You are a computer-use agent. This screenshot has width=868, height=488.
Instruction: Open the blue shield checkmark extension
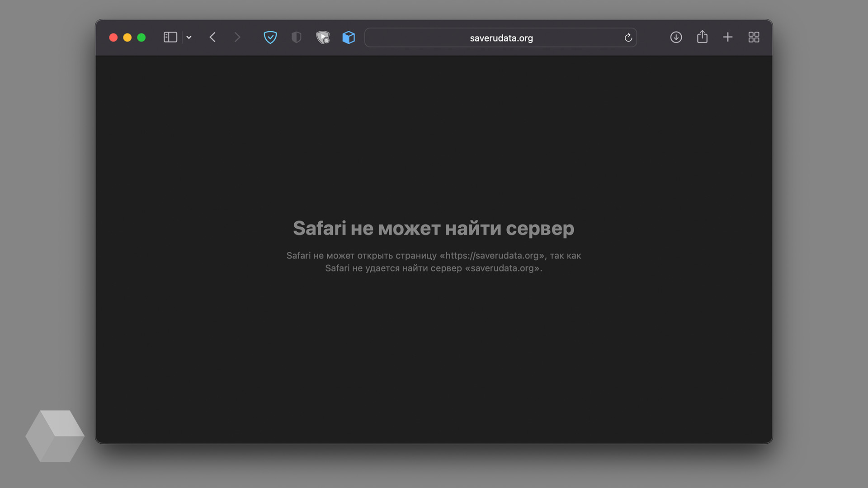pyautogui.click(x=270, y=38)
